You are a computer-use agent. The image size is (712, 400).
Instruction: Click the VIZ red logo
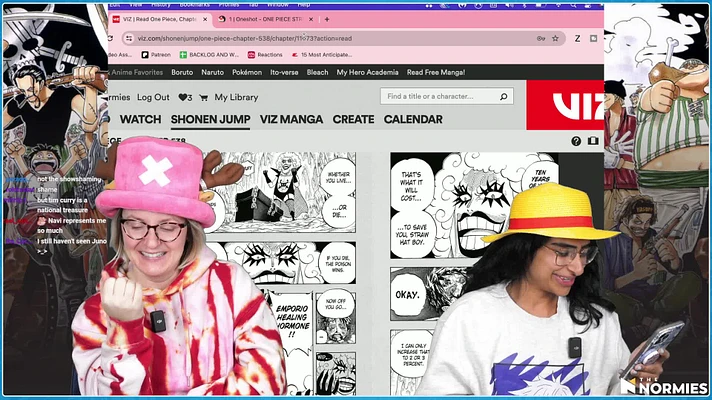[x=565, y=105]
